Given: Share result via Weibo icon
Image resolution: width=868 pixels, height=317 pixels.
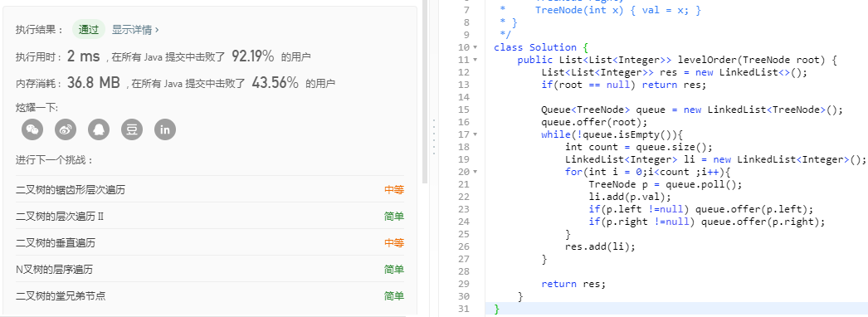Looking at the screenshot, I should tap(66, 129).
